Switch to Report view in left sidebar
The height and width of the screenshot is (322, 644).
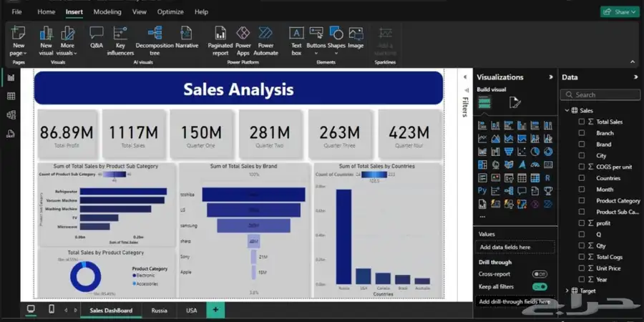pos(11,77)
